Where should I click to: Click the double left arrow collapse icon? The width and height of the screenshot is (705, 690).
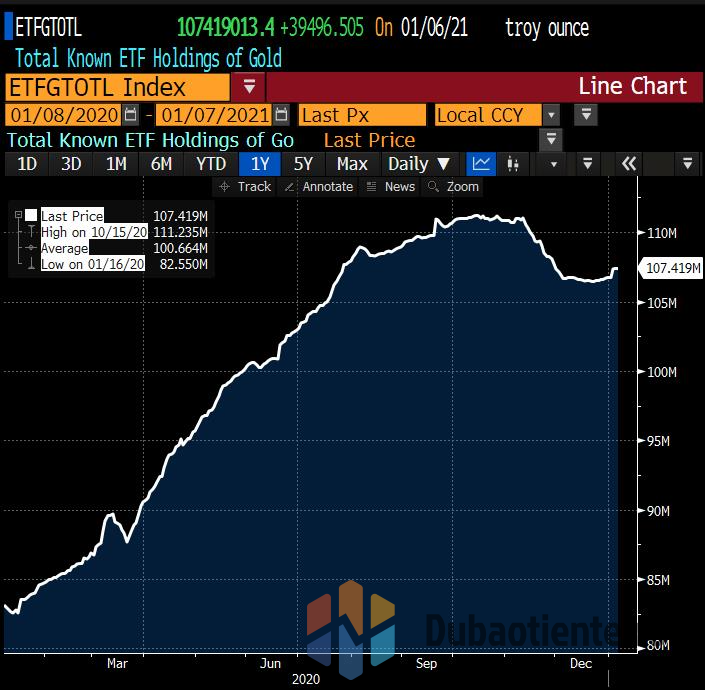[629, 164]
